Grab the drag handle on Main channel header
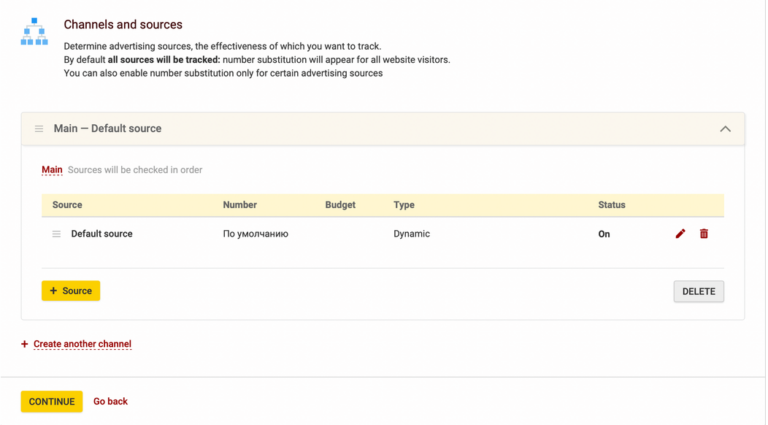Screen dimensions: 768x425 pyautogui.click(x=39, y=129)
